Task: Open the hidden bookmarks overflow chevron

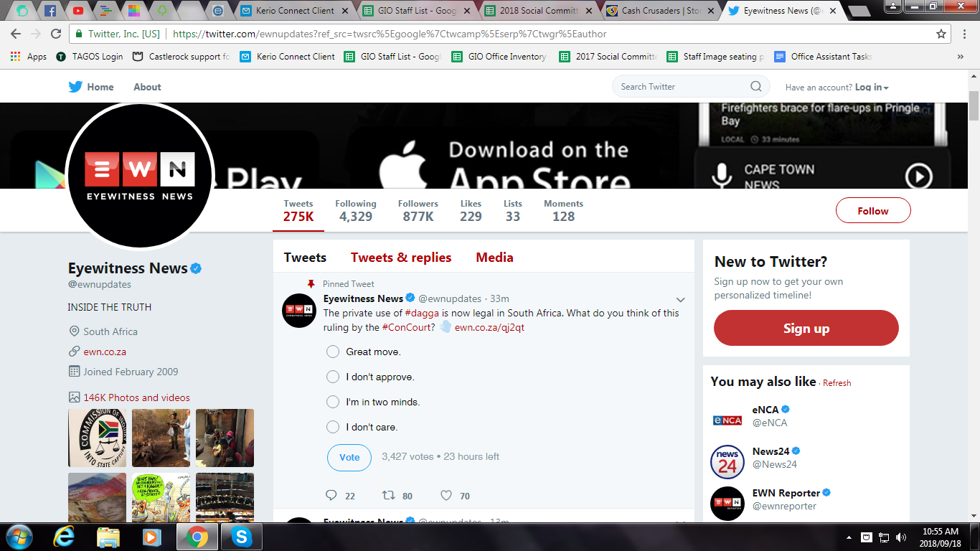Action: [960, 57]
